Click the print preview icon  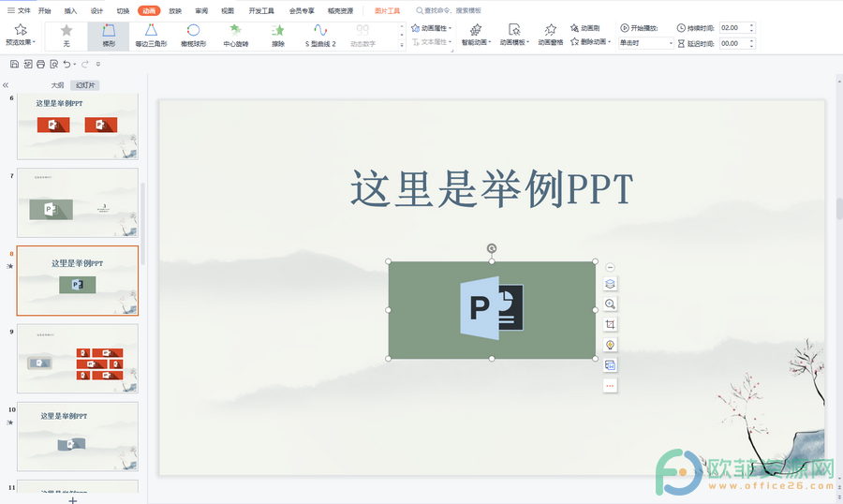53,64
